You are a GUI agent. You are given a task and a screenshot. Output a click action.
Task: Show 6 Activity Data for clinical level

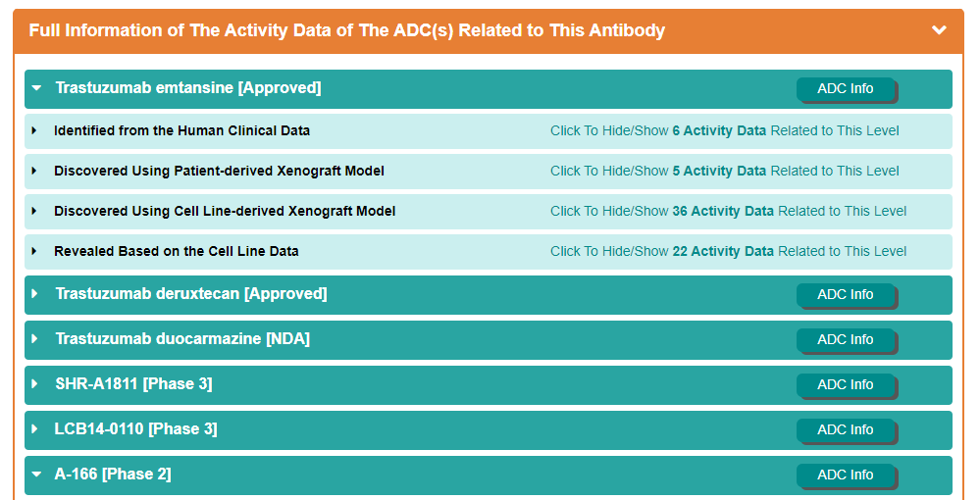tap(724, 130)
